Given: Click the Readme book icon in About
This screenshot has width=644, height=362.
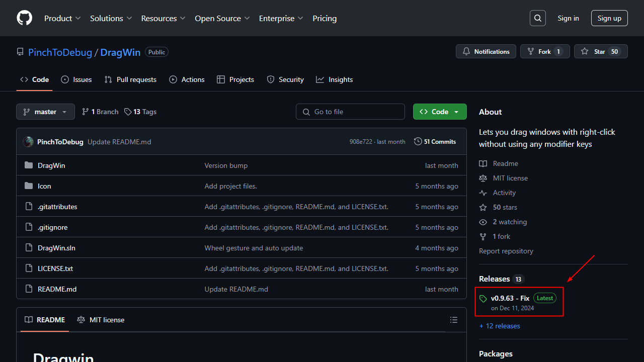Looking at the screenshot, I should 483,163.
